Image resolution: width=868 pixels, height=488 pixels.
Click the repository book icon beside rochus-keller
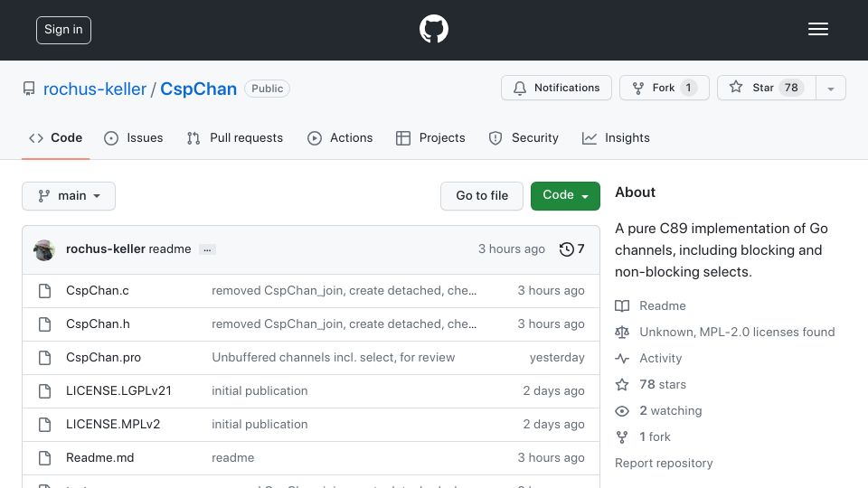29,89
